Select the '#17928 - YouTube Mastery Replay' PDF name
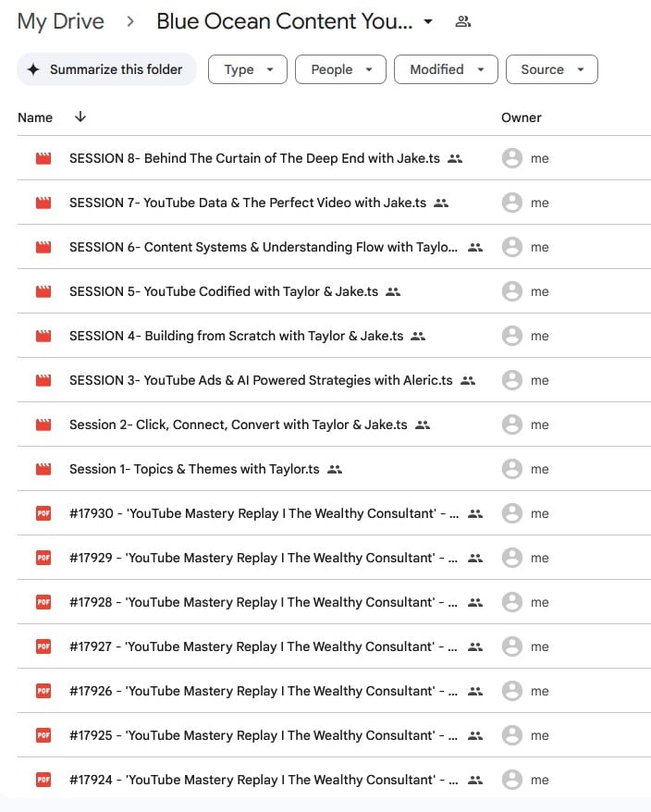651x812 pixels. tap(264, 602)
